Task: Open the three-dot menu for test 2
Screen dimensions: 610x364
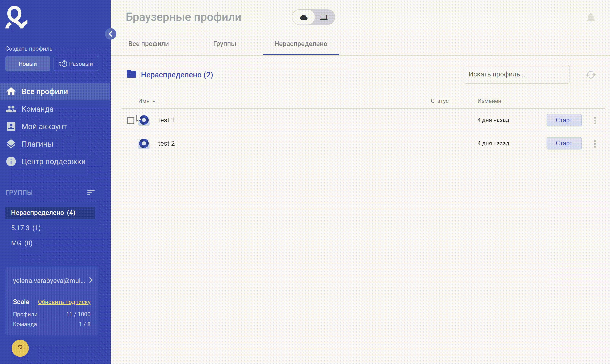Action: click(595, 144)
